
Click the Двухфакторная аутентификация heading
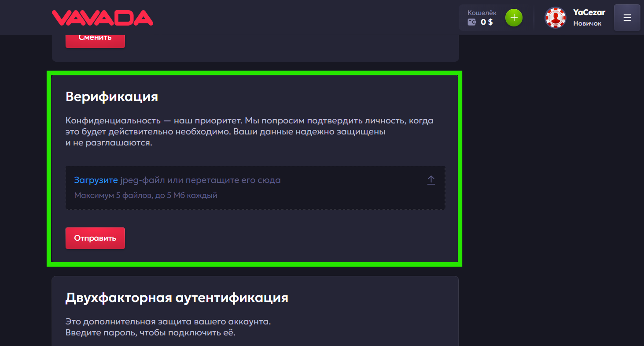pos(177,298)
